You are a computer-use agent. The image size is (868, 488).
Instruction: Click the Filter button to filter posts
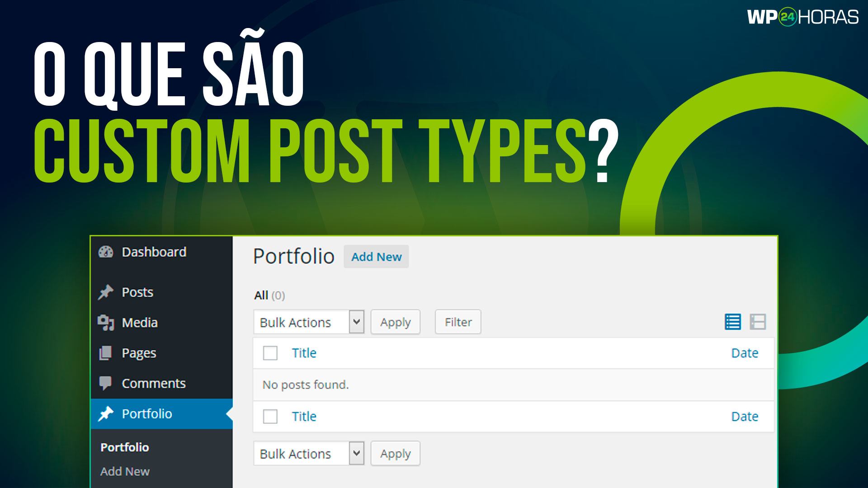[458, 321]
